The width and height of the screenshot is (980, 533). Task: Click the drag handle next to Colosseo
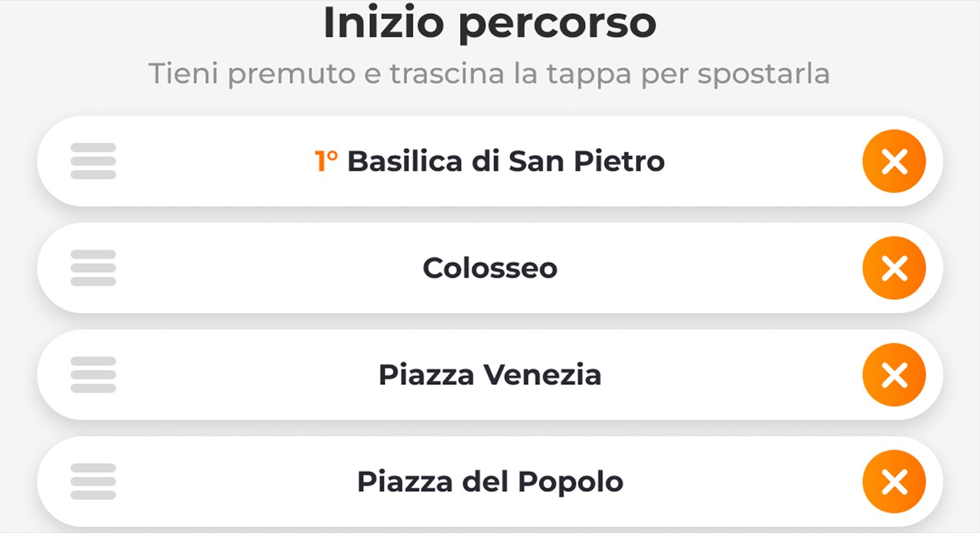click(x=92, y=268)
